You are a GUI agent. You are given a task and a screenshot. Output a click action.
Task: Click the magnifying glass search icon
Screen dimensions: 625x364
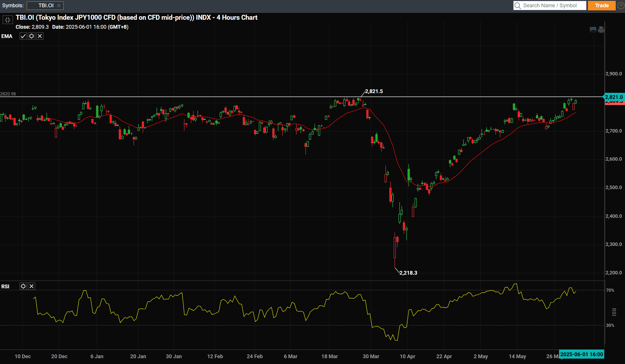pyautogui.click(x=517, y=6)
